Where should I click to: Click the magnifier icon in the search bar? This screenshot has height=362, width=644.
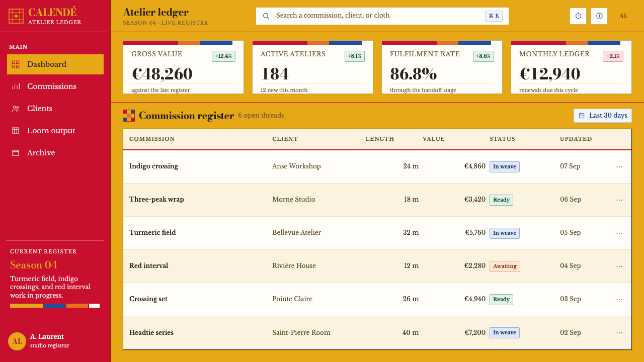[x=266, y=16]
